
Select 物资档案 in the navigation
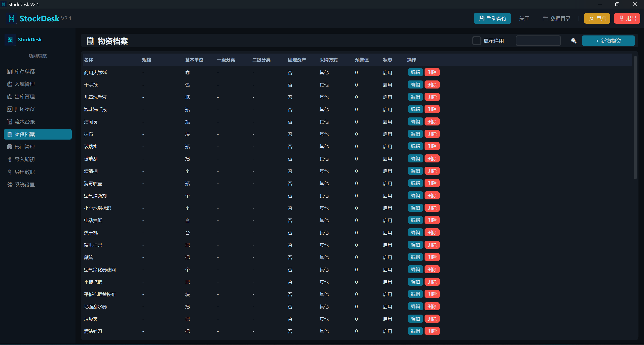[38, 134]
